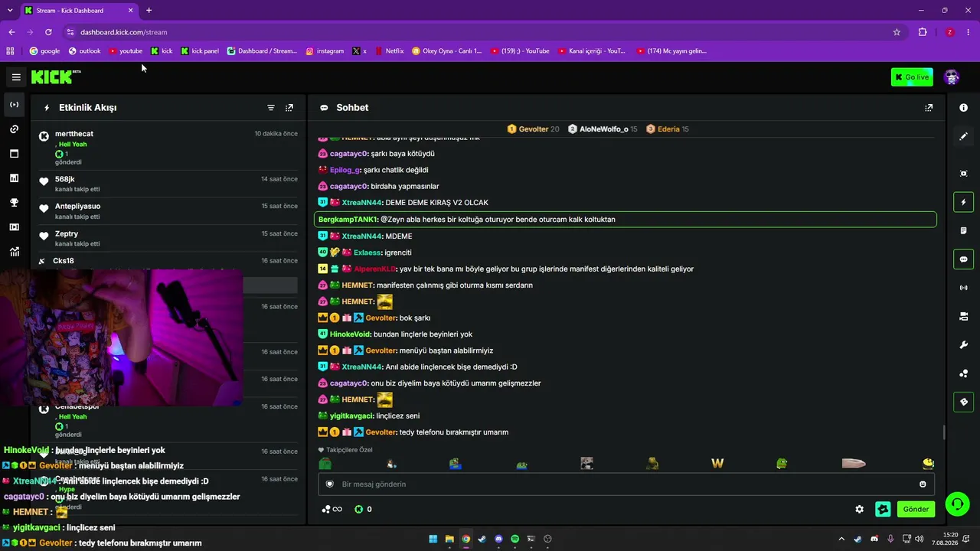Click username AlperenKLB in chat
This screenshot has width=980, height=551.
click(374, 269)
